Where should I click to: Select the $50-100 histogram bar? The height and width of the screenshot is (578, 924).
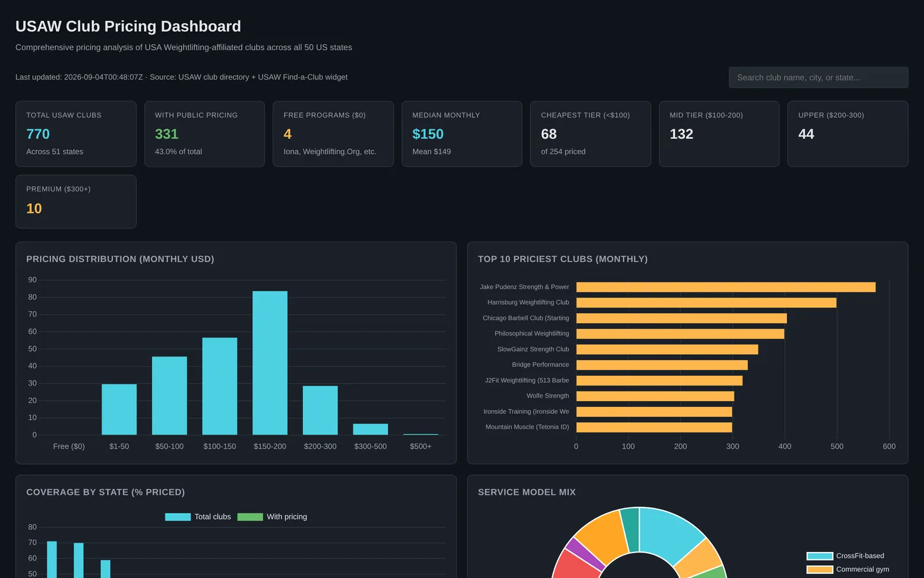[x=169, y=395]
